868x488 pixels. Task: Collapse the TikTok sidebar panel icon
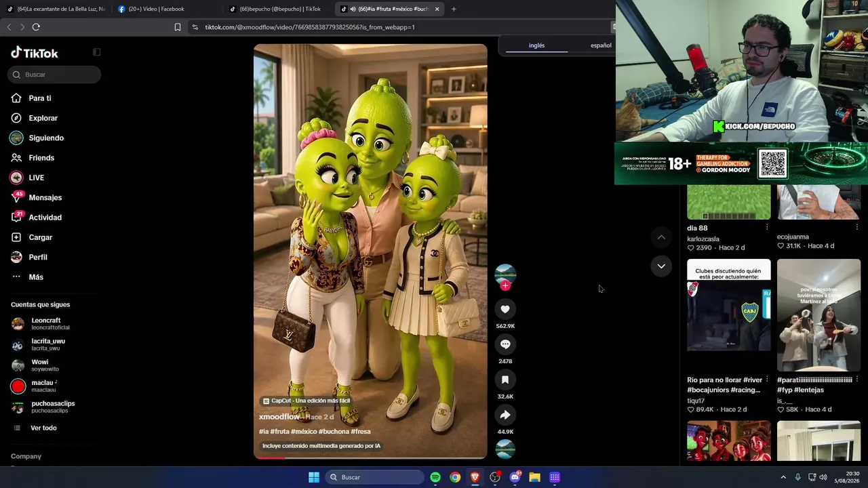point(97,52)
